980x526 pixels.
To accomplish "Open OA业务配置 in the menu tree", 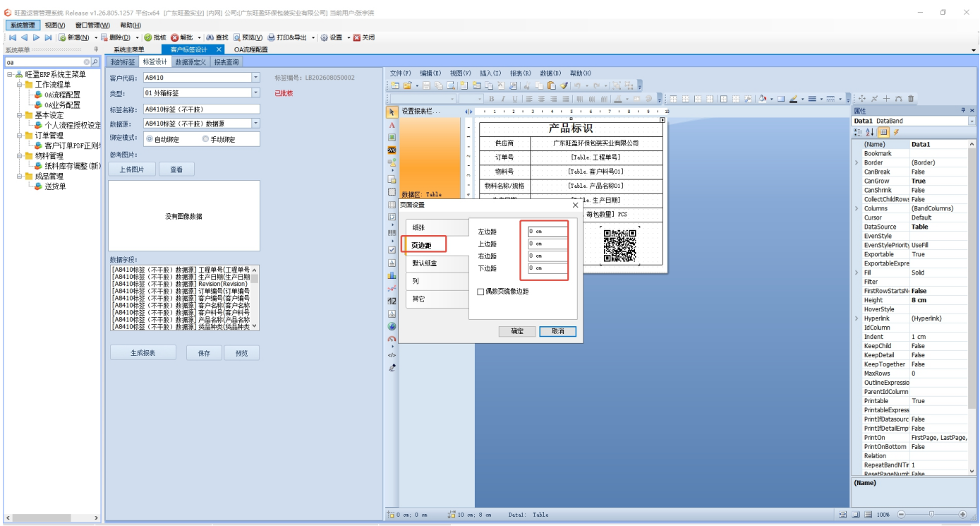I will [x=62, y=105].
